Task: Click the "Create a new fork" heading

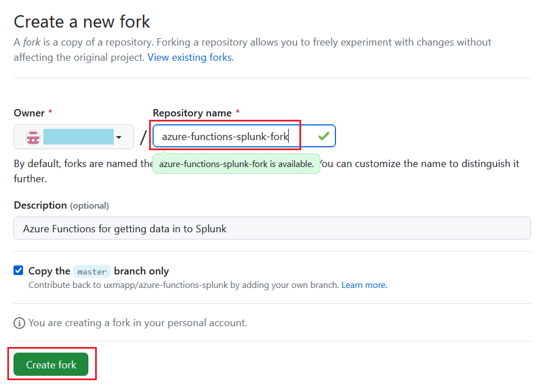Action: 82,22
